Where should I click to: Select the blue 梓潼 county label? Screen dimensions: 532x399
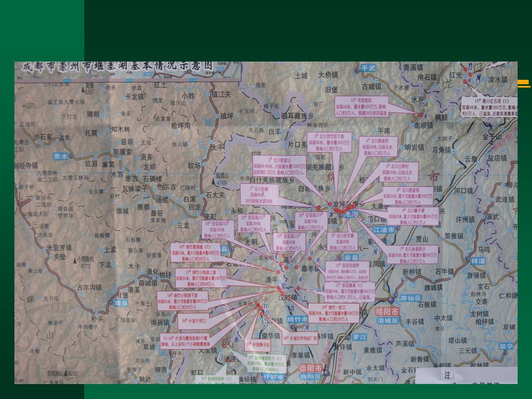tap(478, 261)
